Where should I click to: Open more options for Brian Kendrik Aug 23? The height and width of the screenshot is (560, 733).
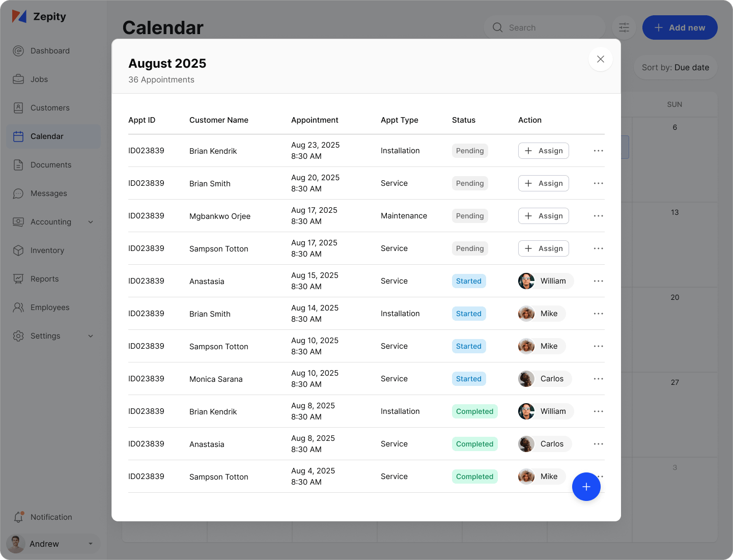point(598,151)
